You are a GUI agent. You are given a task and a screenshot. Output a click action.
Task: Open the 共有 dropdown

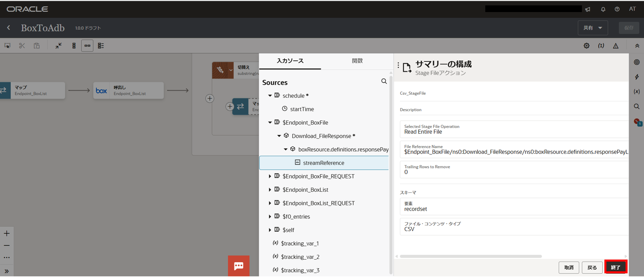click(x=593, y=28)
